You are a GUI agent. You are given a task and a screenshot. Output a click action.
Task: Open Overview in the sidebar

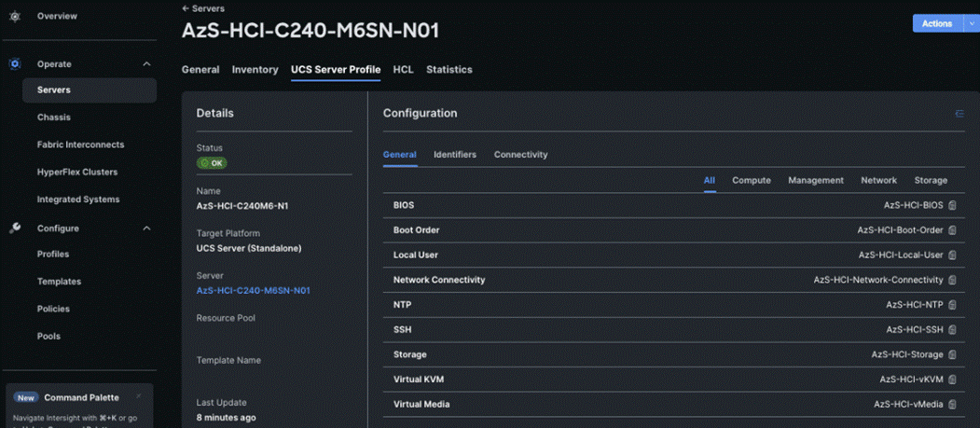pos(57,16)
